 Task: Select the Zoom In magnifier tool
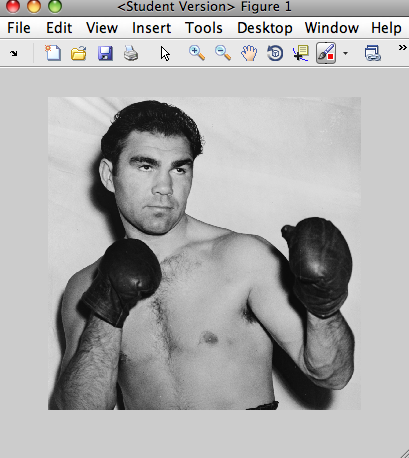(x=197, y=53)
